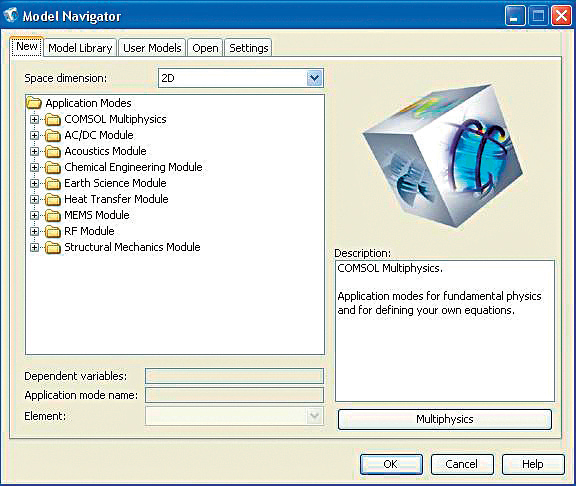Image resolution: width=576 pixels, height=486 pixels.
Task: Click the Acoustics Module folder icon
Action: point(53,152)
